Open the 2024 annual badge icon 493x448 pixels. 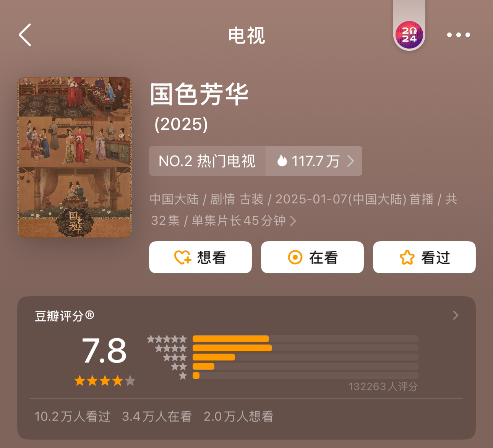click(409, 35)
